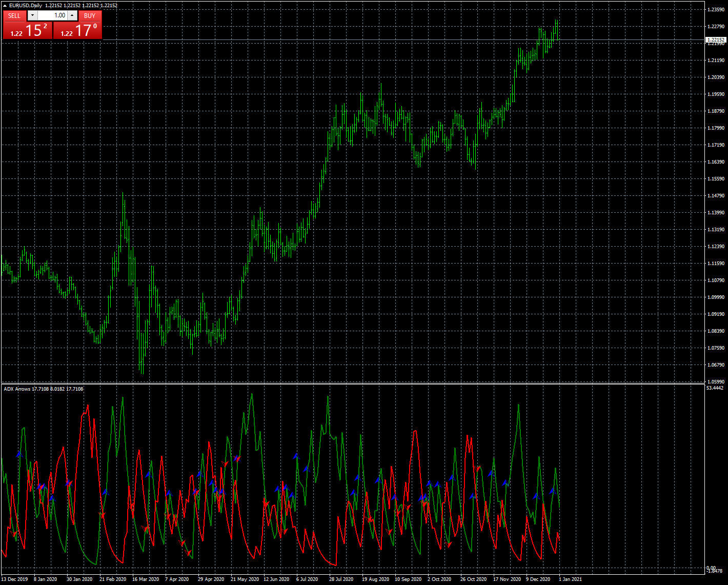This screenshot has width=728, height=585.
Task: Click indicator scale value 53.4442
Action: (x=715, y=388)
